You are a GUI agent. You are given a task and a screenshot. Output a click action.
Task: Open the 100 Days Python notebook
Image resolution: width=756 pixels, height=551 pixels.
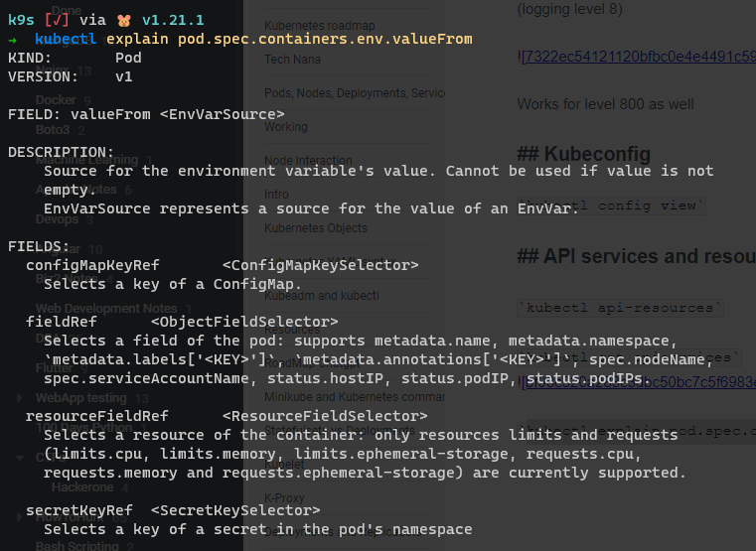coord(83,428)
